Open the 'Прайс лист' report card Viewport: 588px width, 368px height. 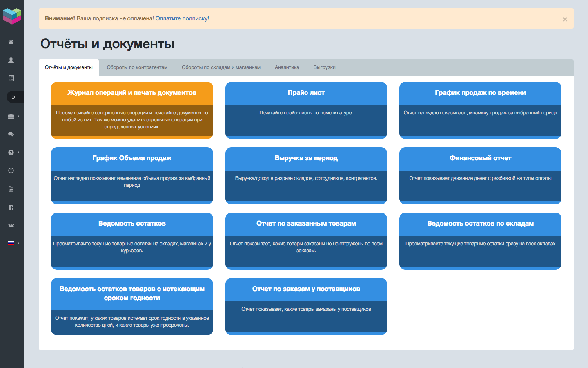(306, 110)
